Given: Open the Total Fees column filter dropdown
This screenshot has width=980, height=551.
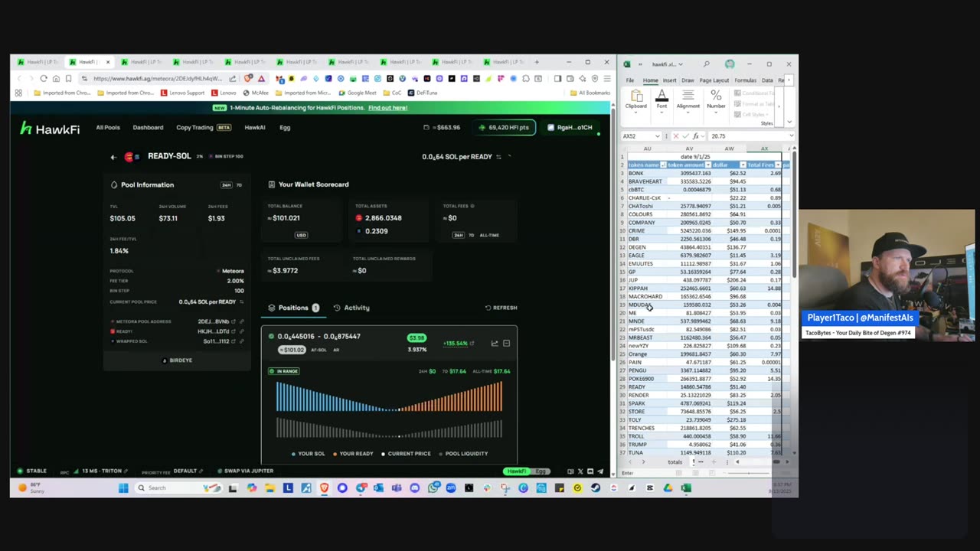Looking at the screenshot, I should tap(778, 165).
